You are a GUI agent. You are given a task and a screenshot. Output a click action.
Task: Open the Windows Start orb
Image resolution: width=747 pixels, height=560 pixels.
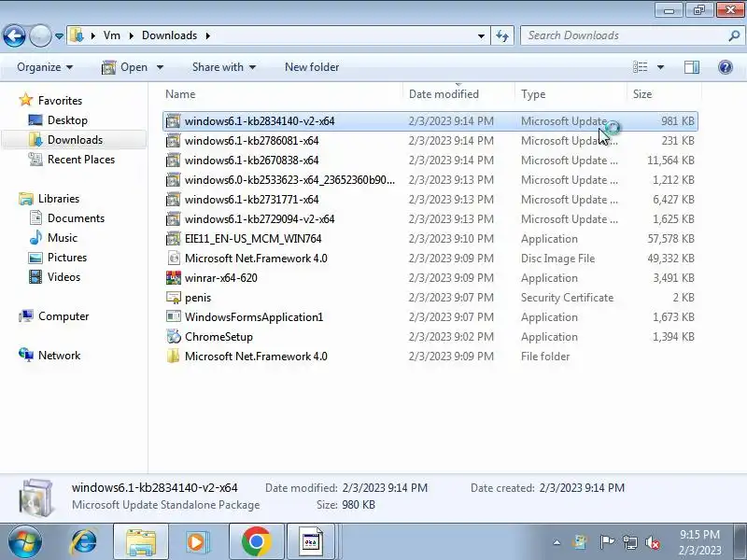(x=24, y=542)
